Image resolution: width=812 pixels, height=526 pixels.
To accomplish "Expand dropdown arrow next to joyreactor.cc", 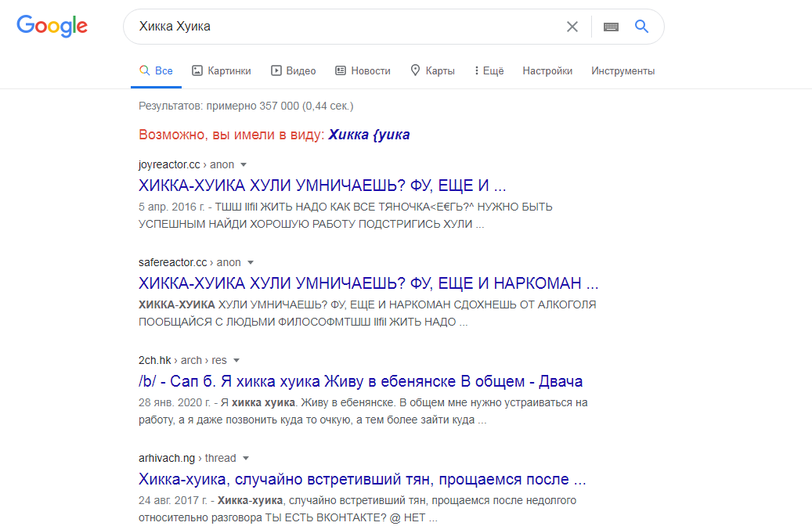I will [x=244, y=165].
